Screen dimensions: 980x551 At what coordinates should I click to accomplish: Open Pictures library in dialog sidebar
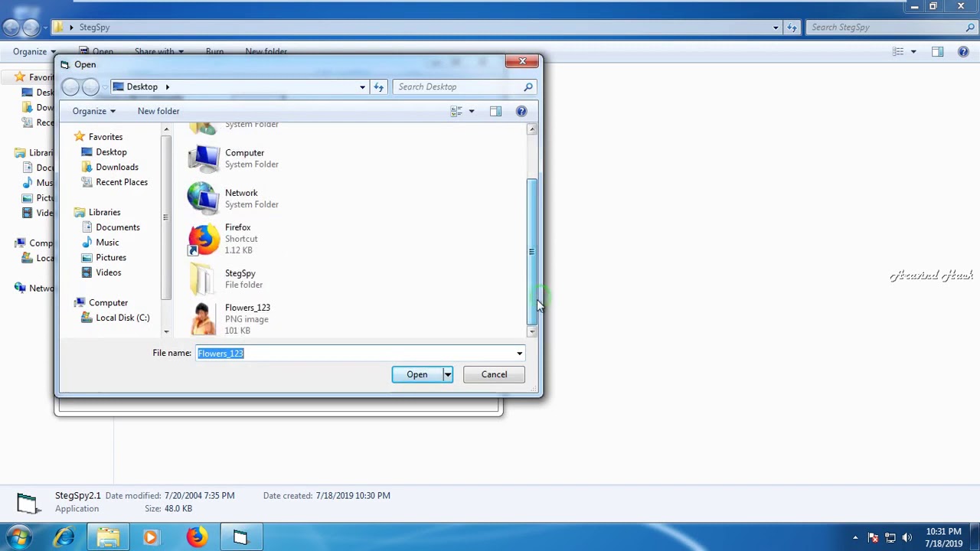coord(110,258)
